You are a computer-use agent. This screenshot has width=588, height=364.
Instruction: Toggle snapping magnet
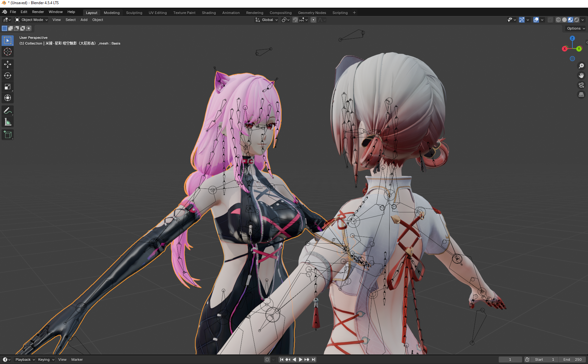coord(295,20)
